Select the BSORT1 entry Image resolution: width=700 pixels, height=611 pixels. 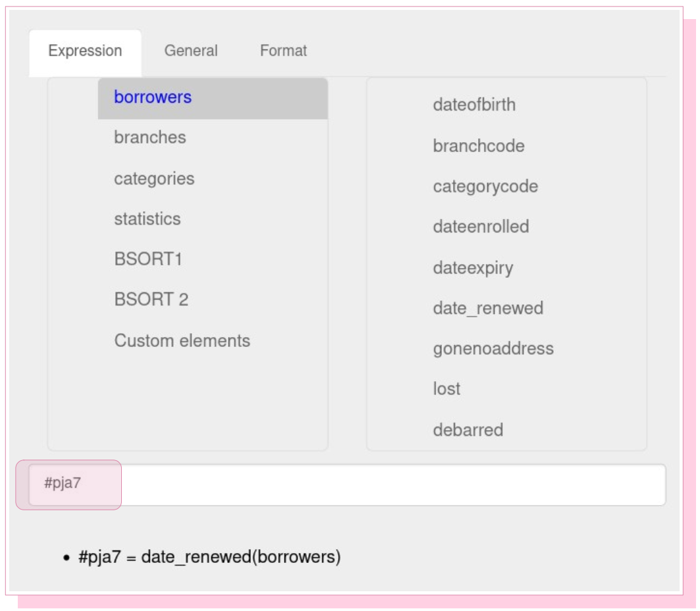point(148,259)
